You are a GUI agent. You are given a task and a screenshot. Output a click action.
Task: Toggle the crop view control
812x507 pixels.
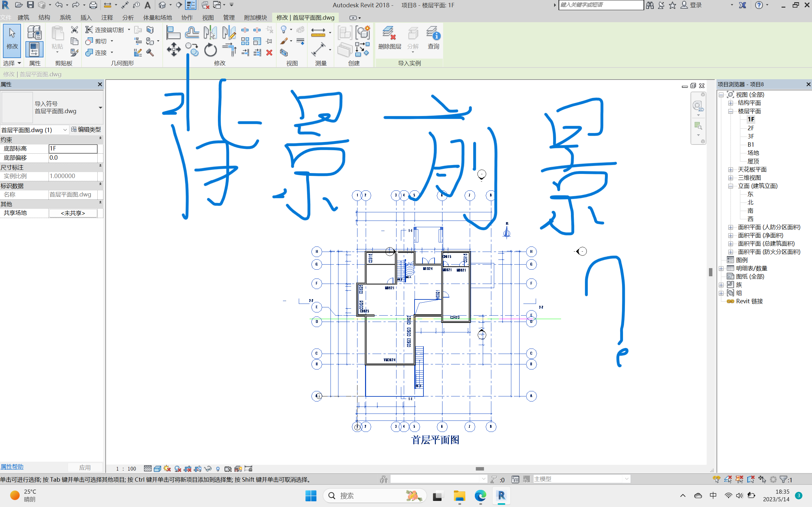point(188,468)
